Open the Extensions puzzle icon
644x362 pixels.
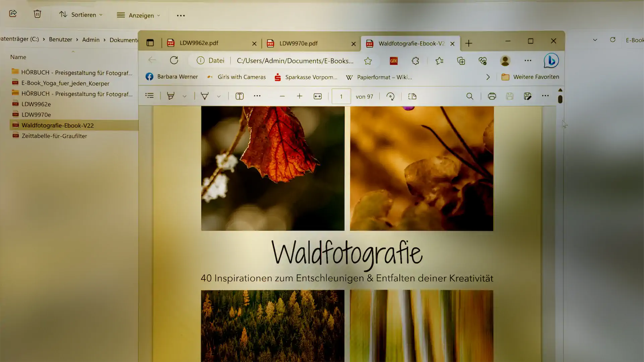coord(415,61)
